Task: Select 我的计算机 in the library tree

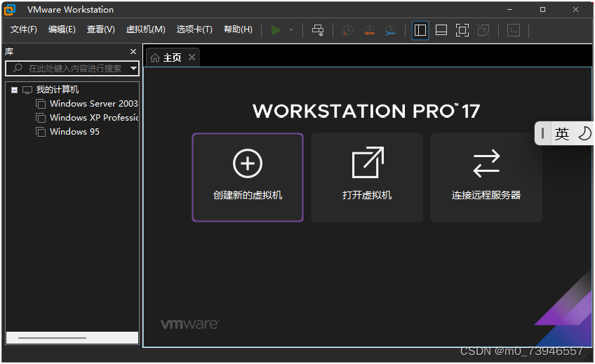Action: 58,90
